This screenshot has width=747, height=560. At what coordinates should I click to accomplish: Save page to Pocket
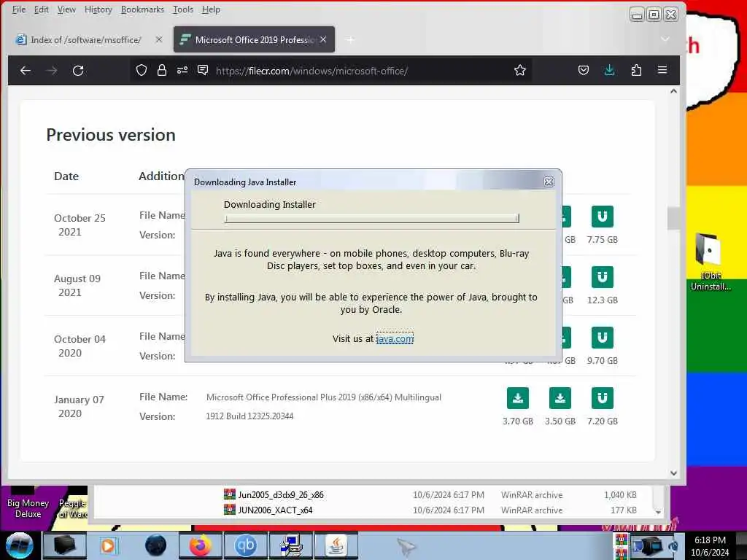pyautogui.click(x=583, y=71)
